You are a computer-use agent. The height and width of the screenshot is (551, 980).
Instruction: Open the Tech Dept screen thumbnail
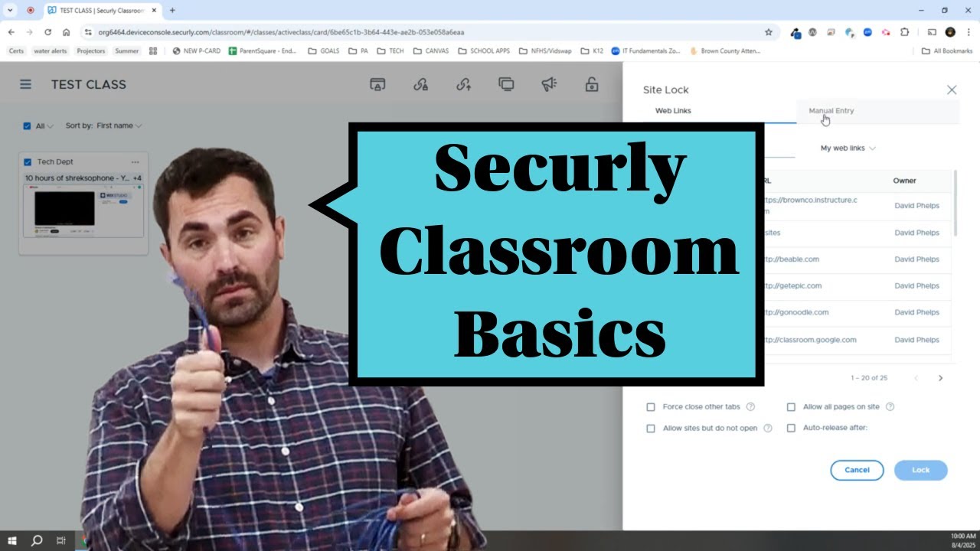[x=83, y=211]
